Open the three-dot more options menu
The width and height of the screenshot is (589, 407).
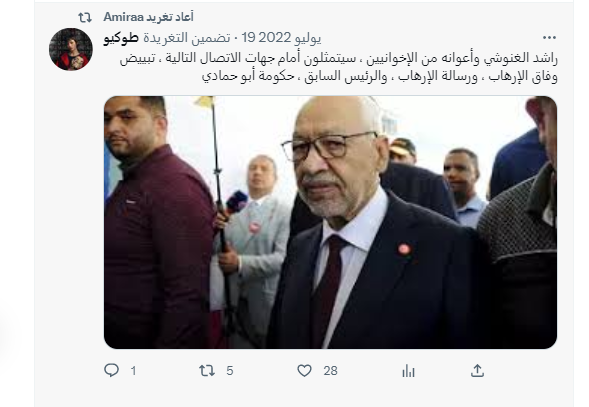[549, 38]
